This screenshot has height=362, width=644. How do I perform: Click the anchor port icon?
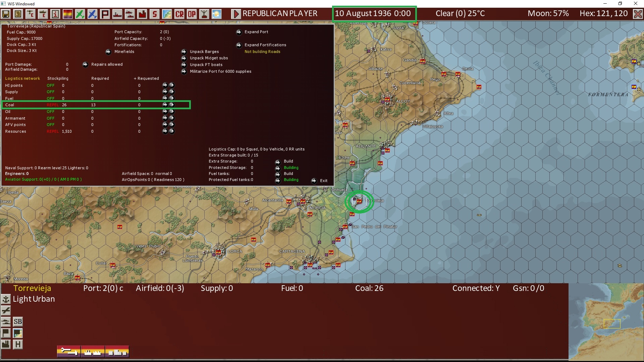[6, 299]
